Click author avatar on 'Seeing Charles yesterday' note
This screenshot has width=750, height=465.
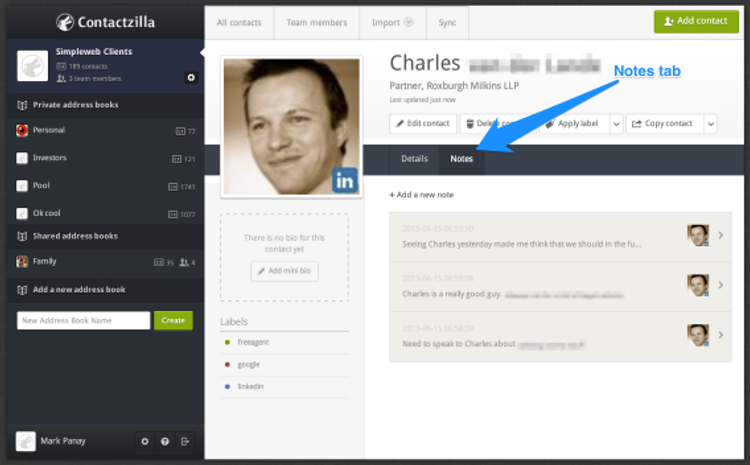pos(698,235)
